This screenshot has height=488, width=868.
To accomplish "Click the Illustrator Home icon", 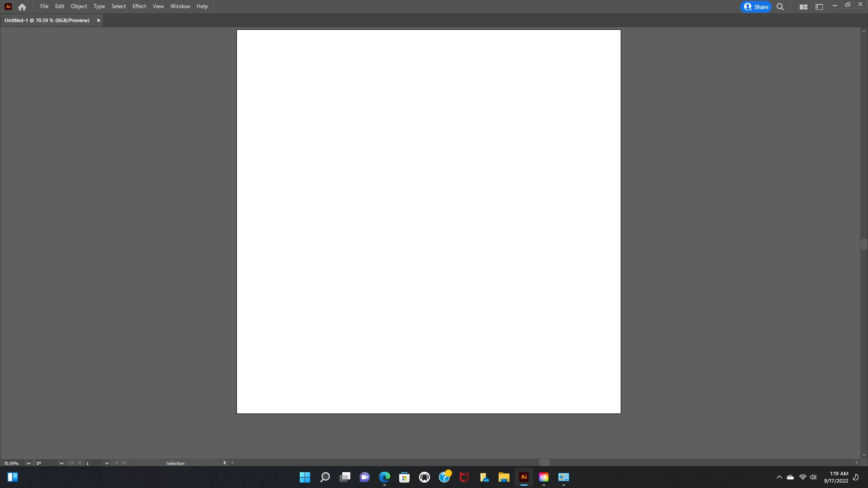I will 22,7.
